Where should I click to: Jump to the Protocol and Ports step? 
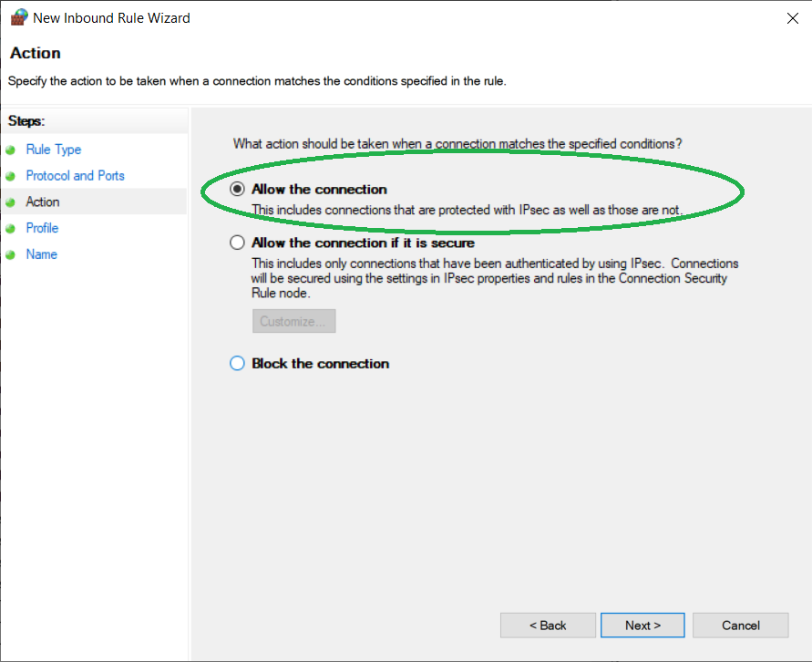(x=75, y=176)
